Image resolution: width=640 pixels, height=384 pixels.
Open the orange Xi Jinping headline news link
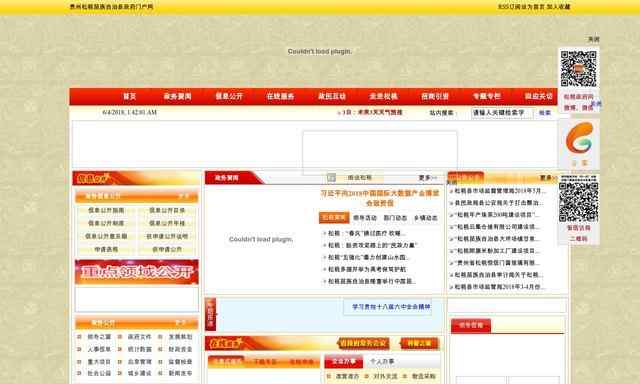[x=380, y=198]
